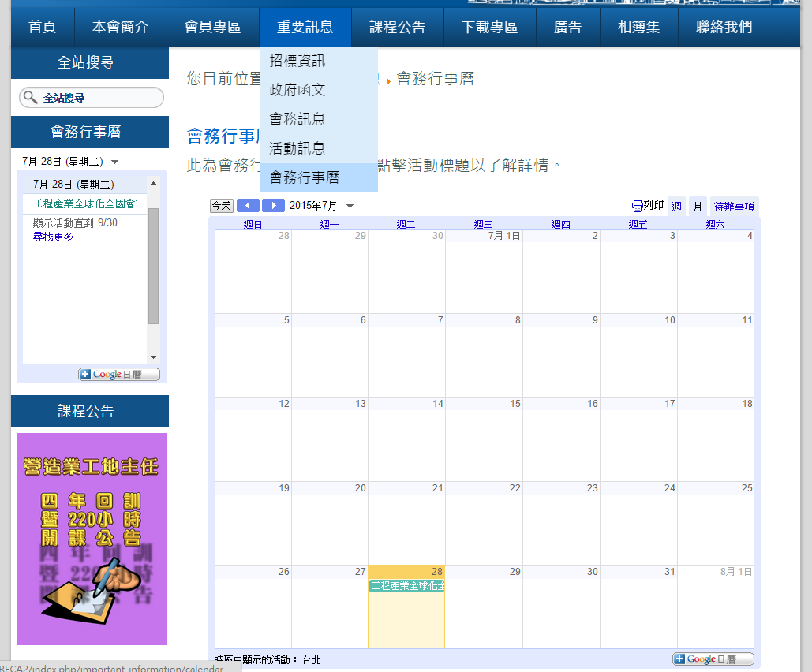The image size is (812, 672).
Task: Switch to the 待辦事項 agenda tab
Action: click(x=734, y=207)
